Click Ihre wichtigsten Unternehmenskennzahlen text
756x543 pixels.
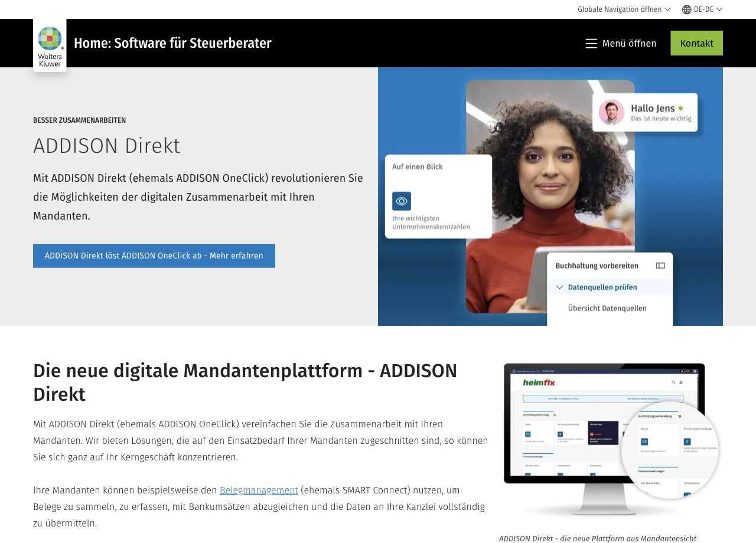pos(431,223)
